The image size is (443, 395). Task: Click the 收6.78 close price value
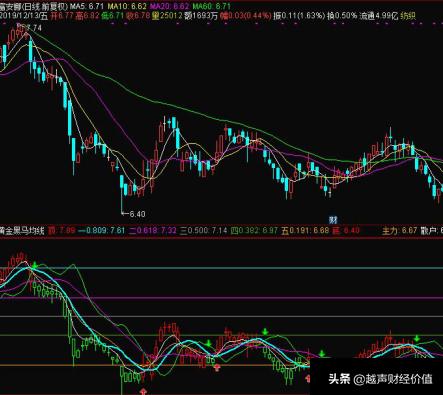138,16
